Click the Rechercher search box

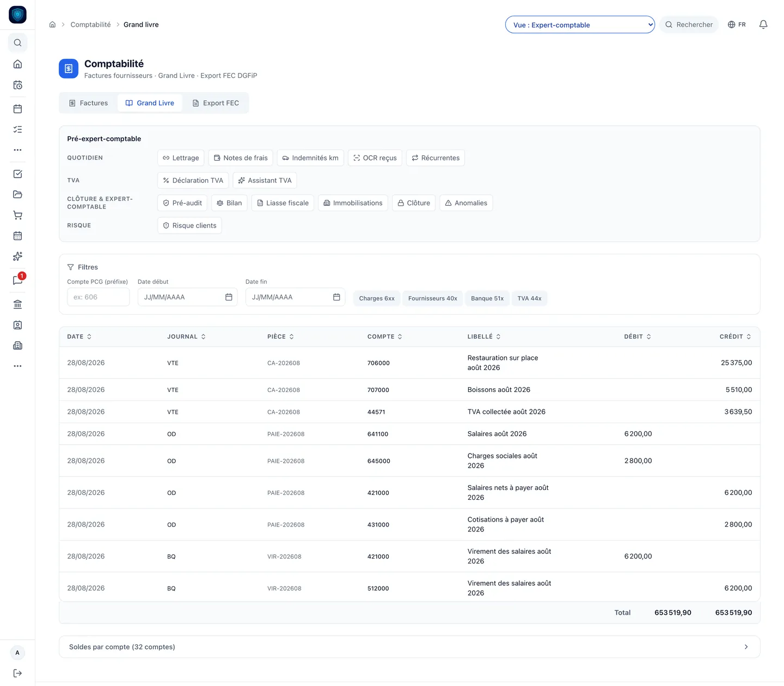[689, 24]
